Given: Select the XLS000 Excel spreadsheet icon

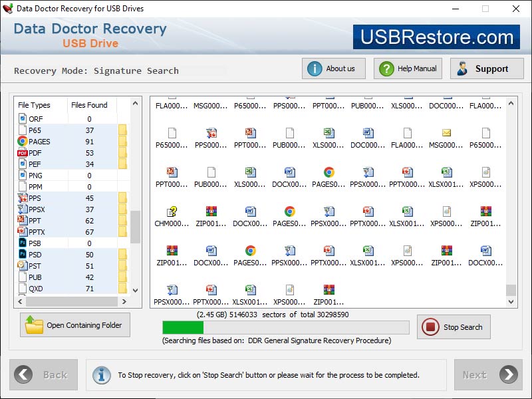Looking at the screenshot, I should coord(328,132).
